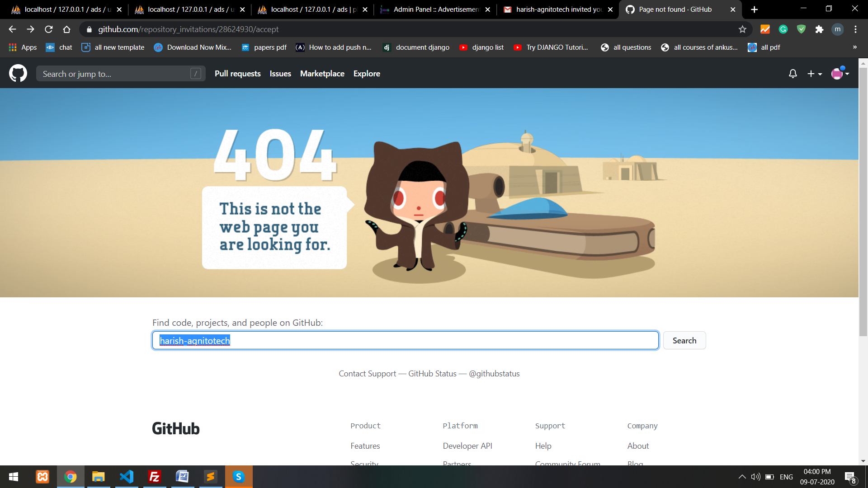Viewport: 868px width, 488px height.
Task: Open the Chrome extensions puzzle icon
Action: tap(819, 29)
